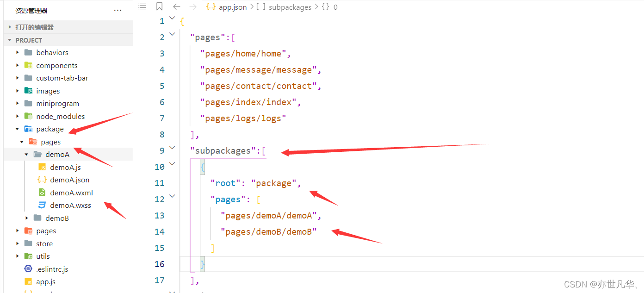The image size is (644, 293).
Task: Select the top-level pages folder below demoB
Action: (x=46, y=231)
